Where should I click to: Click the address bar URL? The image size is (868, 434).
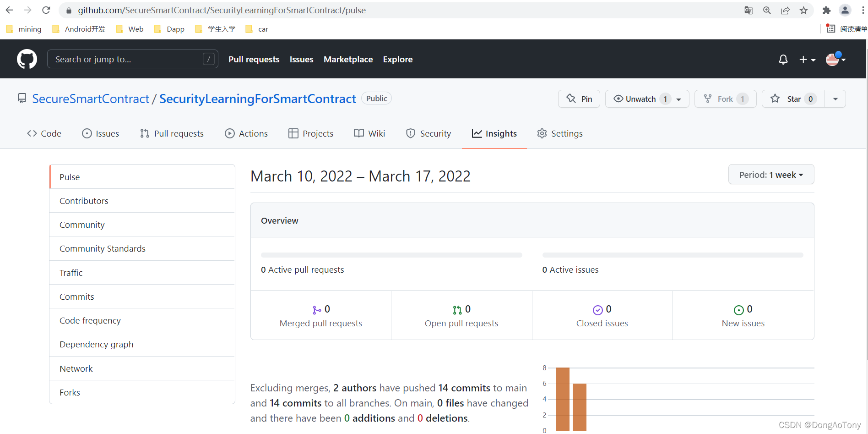point(222,10)
